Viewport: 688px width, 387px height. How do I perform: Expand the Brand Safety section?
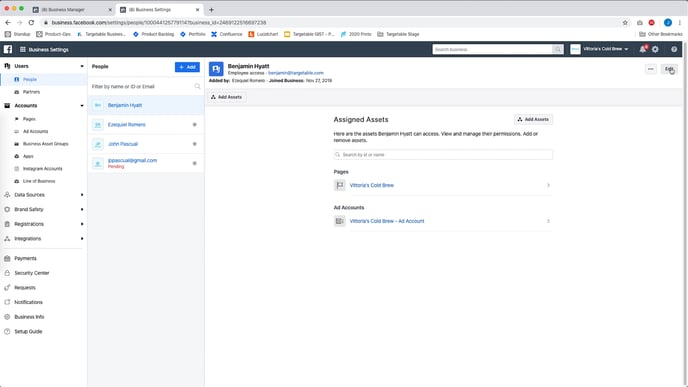(x=82, y=209)
